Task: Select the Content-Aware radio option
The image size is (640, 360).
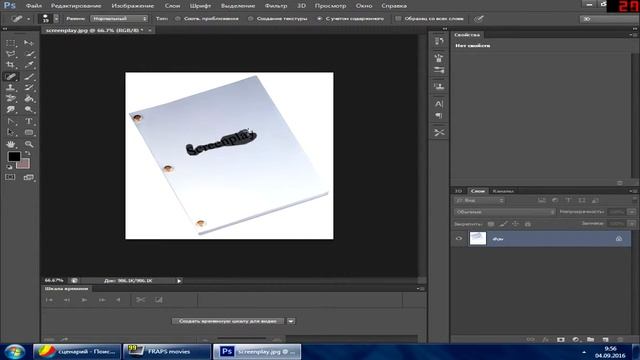Action: coord(320,19)
